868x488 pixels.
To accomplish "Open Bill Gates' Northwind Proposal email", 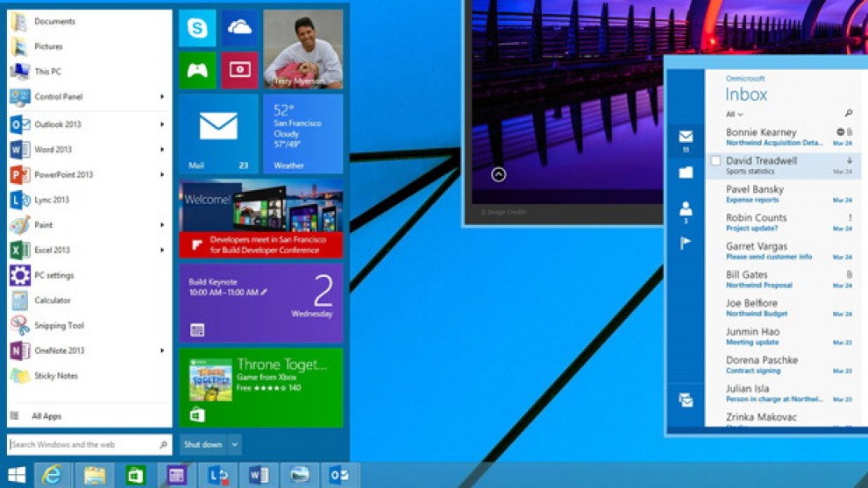I will (x=782, y=279).
